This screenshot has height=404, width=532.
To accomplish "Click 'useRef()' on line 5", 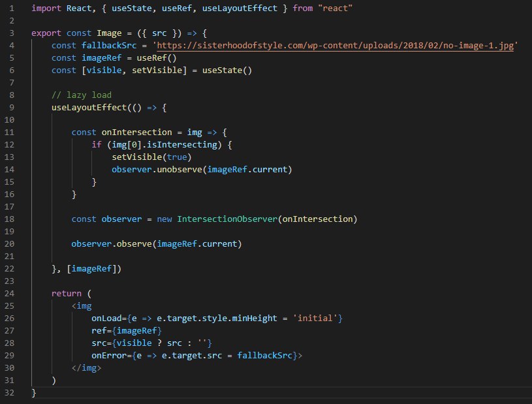I will (157, 58).
